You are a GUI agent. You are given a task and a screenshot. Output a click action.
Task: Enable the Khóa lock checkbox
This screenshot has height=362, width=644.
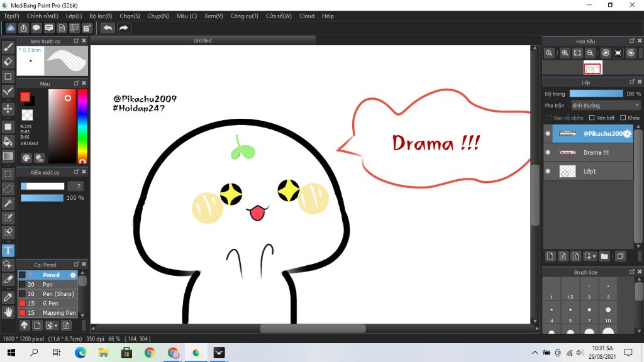pos(623,118)
